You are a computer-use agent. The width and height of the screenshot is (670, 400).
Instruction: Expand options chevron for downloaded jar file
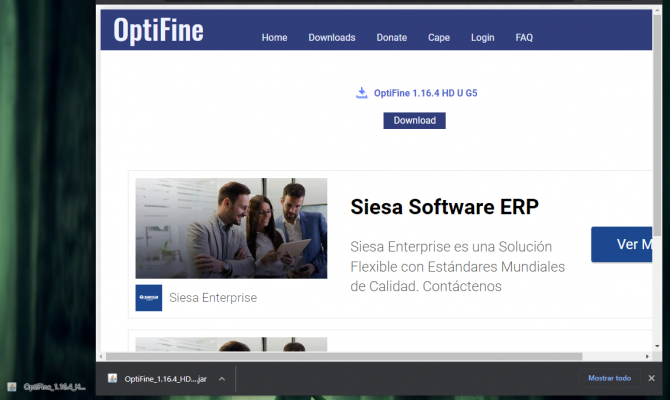click(x=221, y=379)
